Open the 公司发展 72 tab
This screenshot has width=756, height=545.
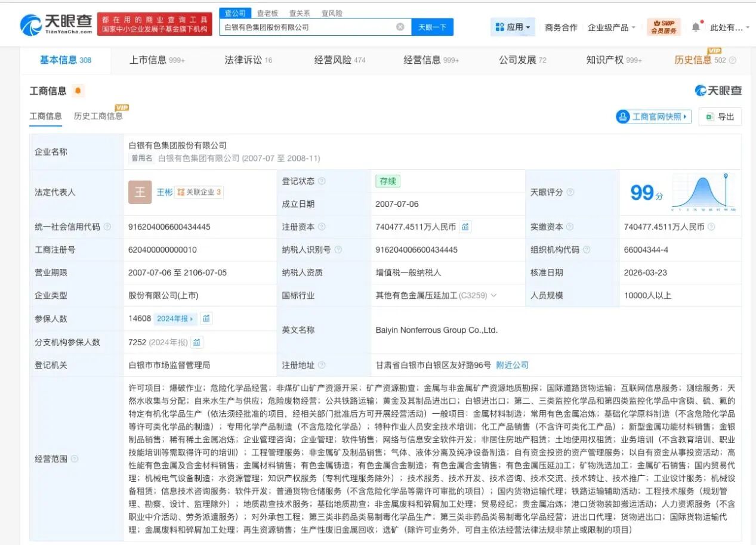click(x=523, y=60)
